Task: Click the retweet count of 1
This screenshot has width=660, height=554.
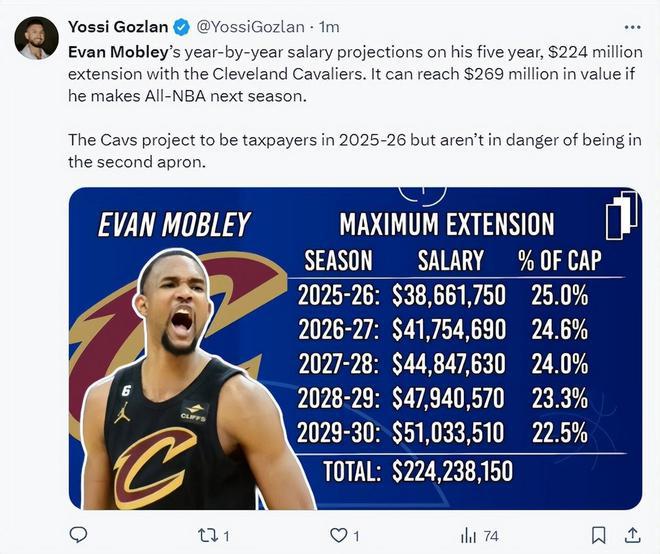Action: coord(226,536)
